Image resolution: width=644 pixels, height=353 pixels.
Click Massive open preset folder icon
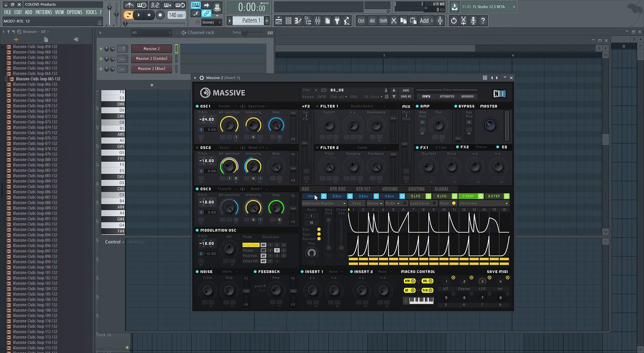point(324,90)
